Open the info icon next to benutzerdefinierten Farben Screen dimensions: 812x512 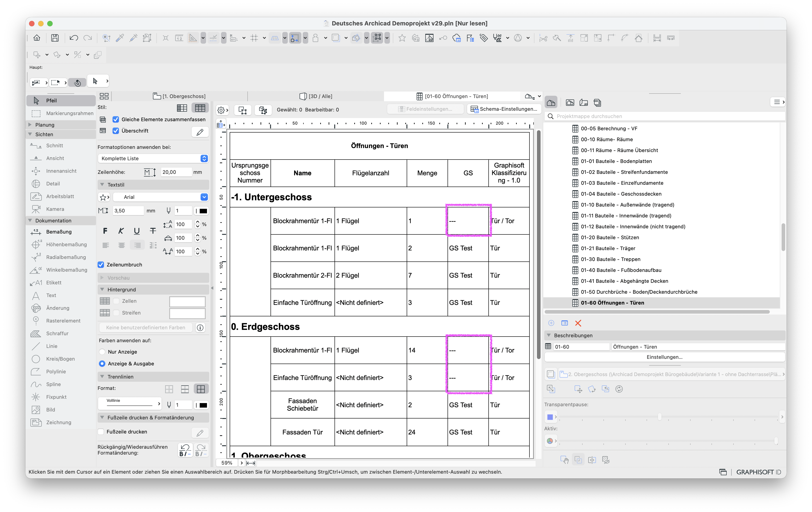[200, 327]
